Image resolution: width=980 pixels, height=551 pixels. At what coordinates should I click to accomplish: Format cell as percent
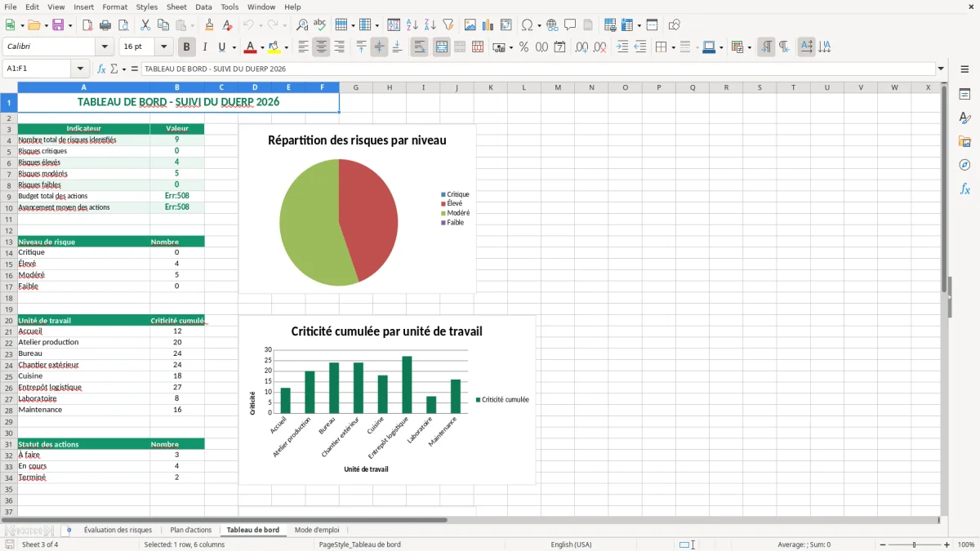(523, 47)
